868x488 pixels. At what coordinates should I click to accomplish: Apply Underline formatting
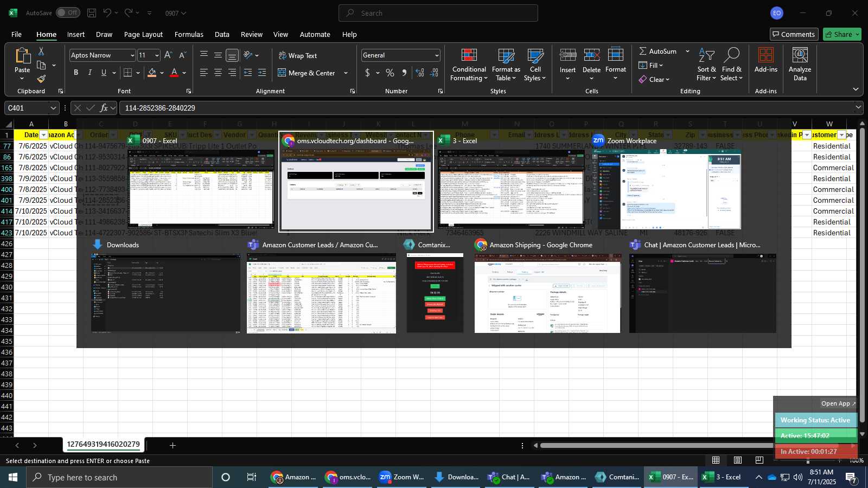tap(104, 73)
